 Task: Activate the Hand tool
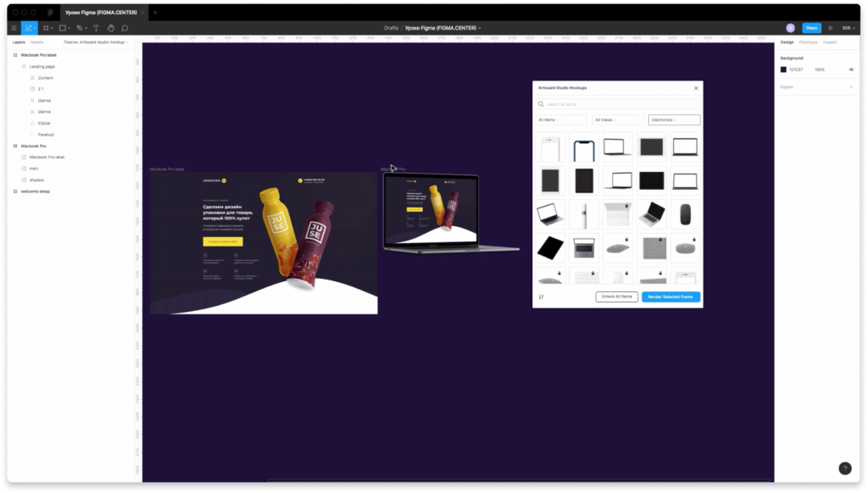[x=110, y=28]
